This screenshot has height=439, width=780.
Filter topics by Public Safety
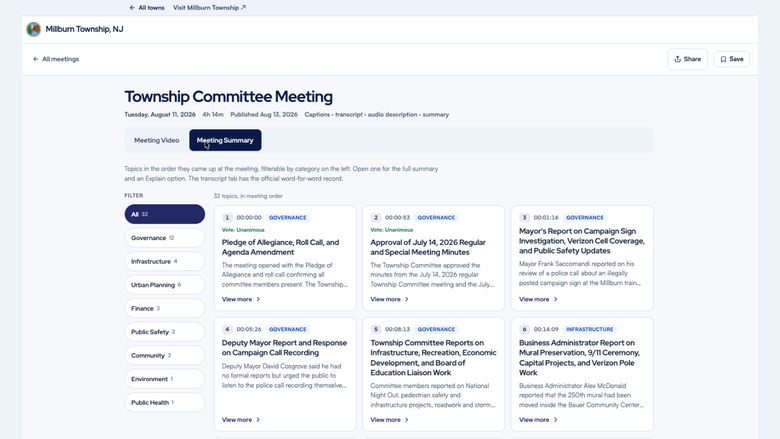coord(165,332)
